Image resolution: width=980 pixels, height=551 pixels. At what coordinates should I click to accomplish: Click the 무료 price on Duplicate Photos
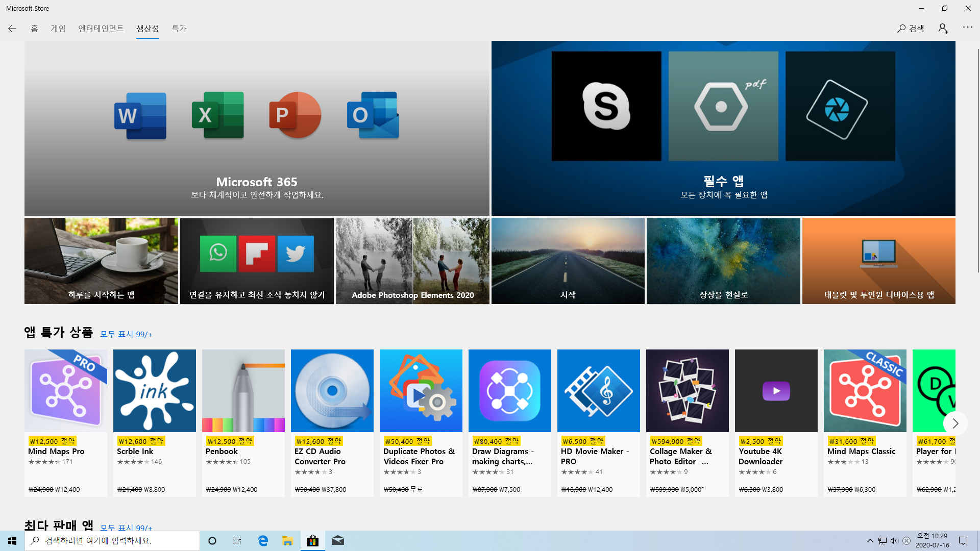(416, 489)
